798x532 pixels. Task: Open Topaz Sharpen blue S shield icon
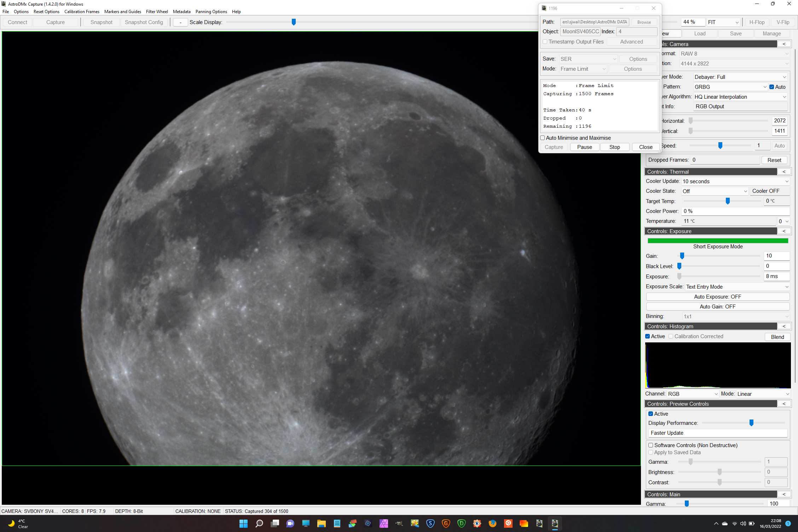tap(430, 524)
